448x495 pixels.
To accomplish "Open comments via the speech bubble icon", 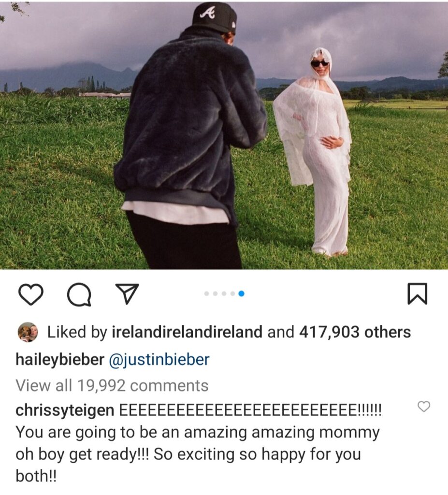I will pyautogui.click(x=79, y=294).
